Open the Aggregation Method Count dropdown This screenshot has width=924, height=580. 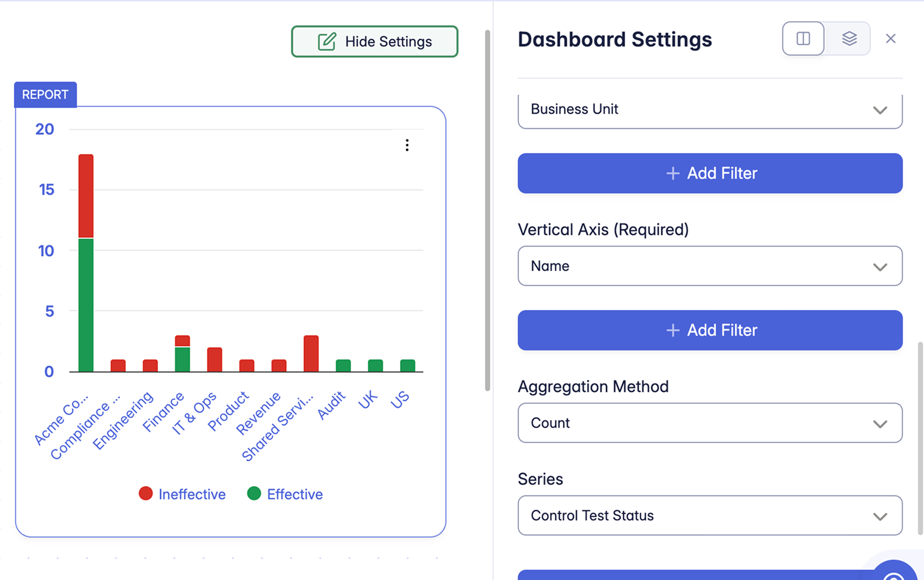710,423
